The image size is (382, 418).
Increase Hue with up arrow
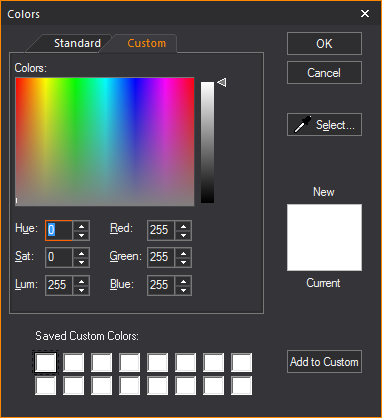coord(81,226)
